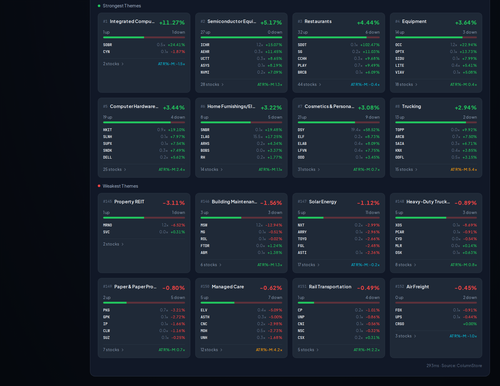Click the Restaurants up/down breadth bar

point(339,37)
